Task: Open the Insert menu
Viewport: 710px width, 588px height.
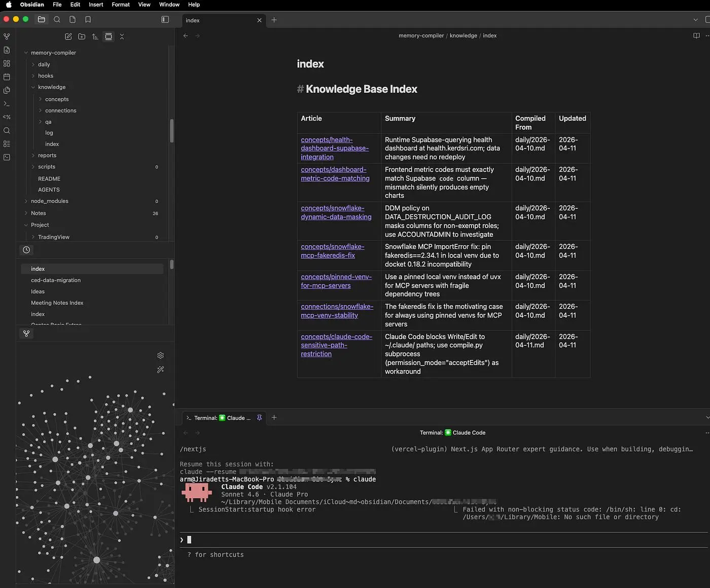Action: 96,5
